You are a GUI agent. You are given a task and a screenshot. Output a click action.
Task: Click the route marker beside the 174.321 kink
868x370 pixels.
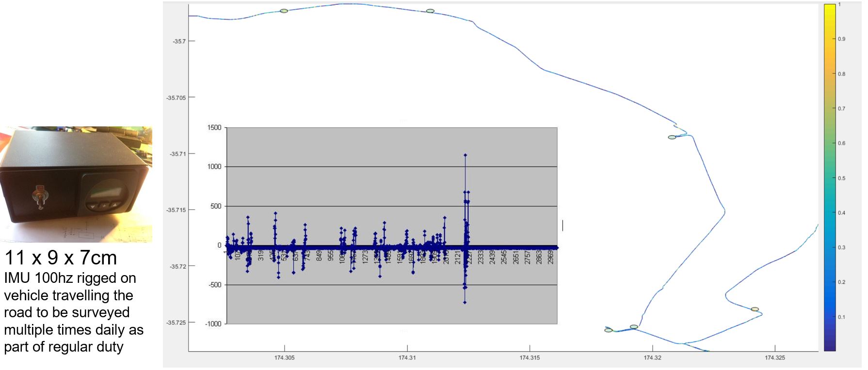672,137
